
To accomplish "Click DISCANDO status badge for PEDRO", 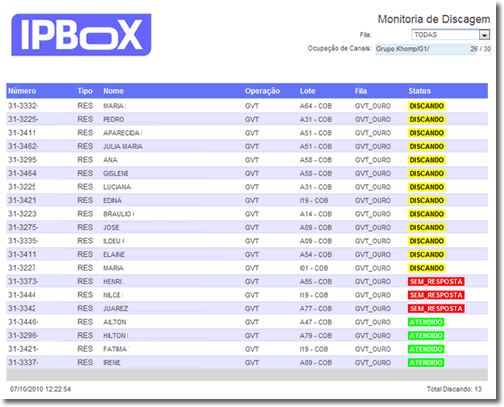I will click(426, 119).
